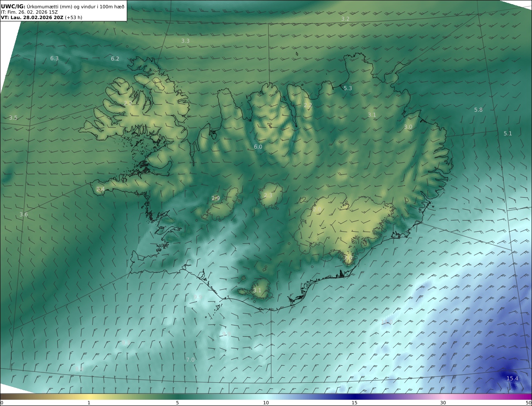
Task: Click the 5.8 value label
Action: point(478,110)
